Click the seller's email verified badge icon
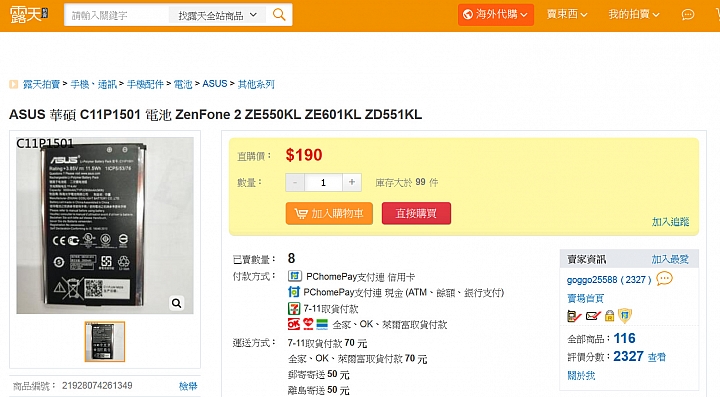The image size is (720, 397). 593,316
